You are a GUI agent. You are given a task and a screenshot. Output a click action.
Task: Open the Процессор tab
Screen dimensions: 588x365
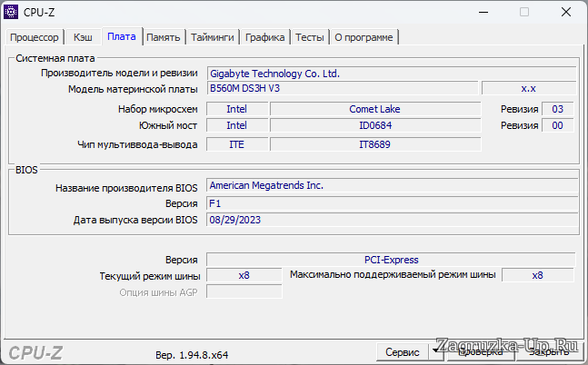35,37
